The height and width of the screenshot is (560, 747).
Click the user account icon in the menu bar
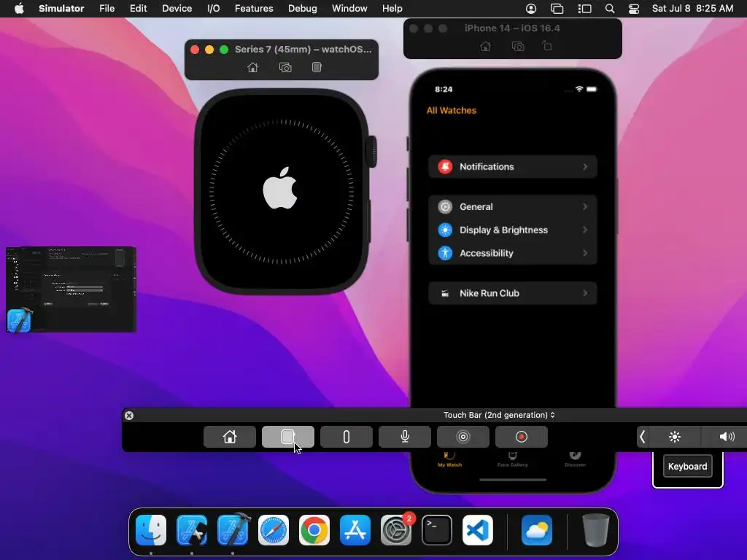point(531,9)
